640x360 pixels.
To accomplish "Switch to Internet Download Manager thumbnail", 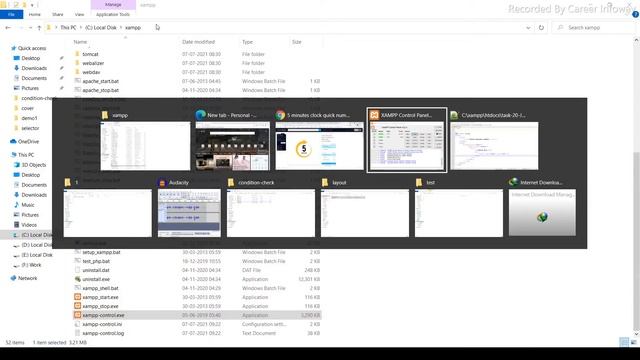I will coord(542,213).
